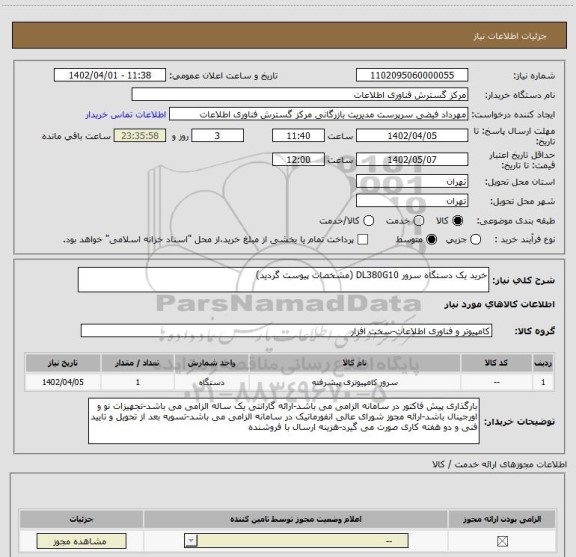Viewport: 576px width, 557px height.
Task: Select the کالا radio button
Action: click(x=458, y=221)
